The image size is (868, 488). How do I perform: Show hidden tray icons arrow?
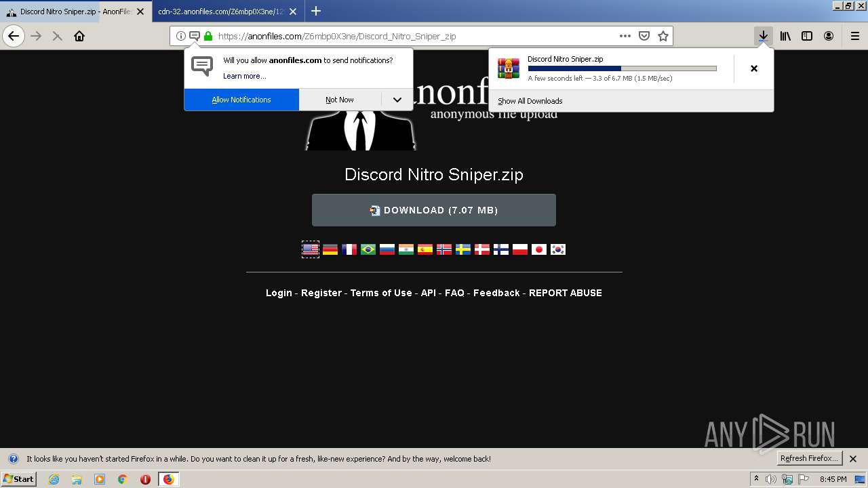tap(756, 479)
